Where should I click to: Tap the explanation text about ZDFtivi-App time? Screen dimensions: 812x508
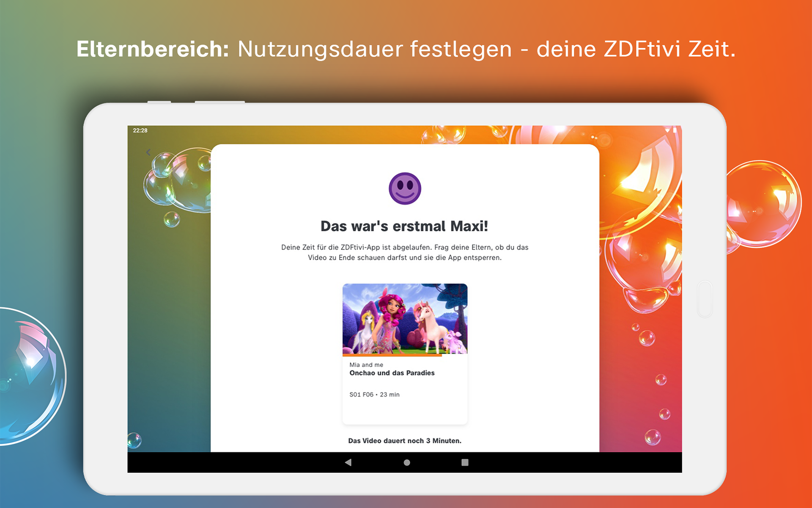(405, 252)
